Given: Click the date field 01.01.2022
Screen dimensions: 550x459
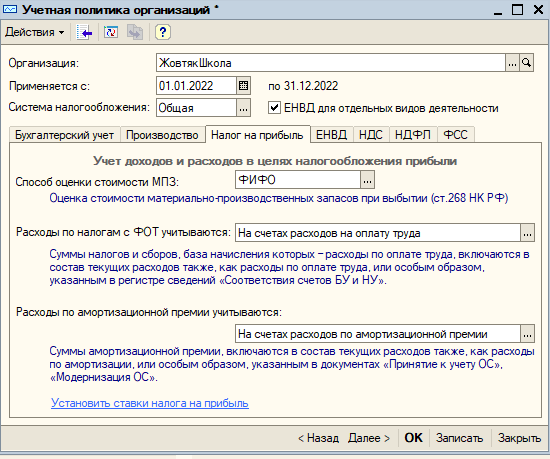Looking at the screenshot, I should [x=196, y=86].
